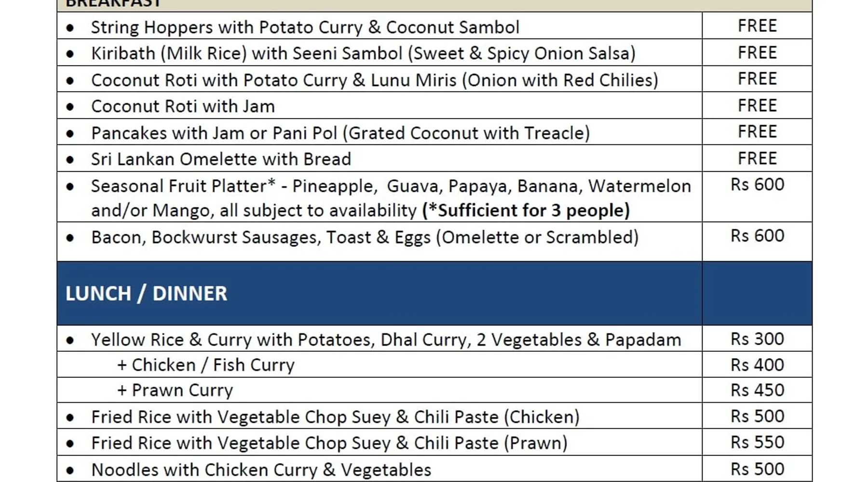Click the Kiribath (Milk Rice) menu row
868x482 pixels.
click(x=363, y=53)
